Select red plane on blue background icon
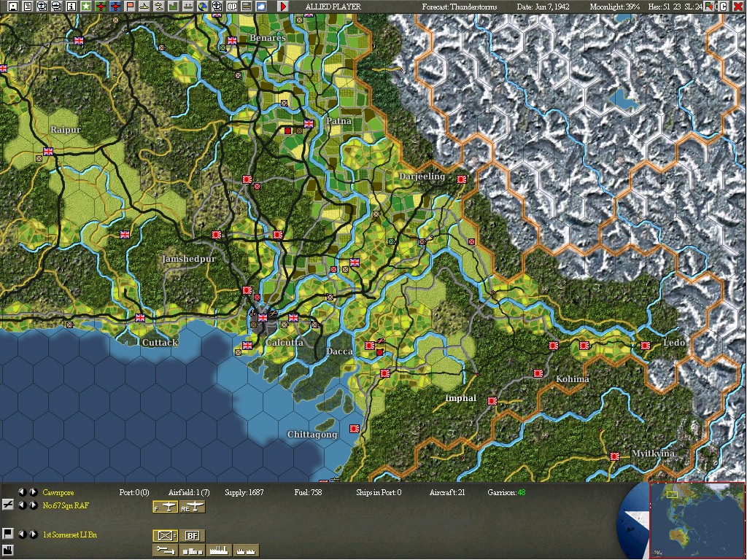Screen dimensions: 747x560 tap(115, 6)
